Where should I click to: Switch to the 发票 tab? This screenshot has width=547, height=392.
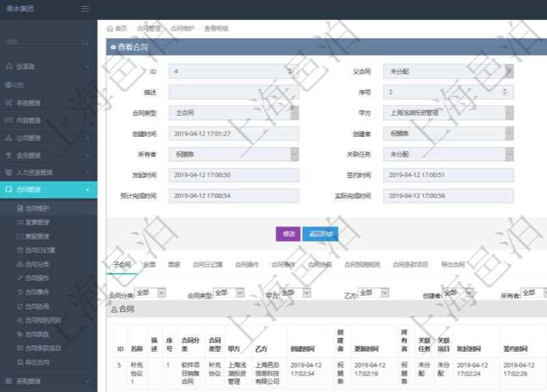(149, 264)
